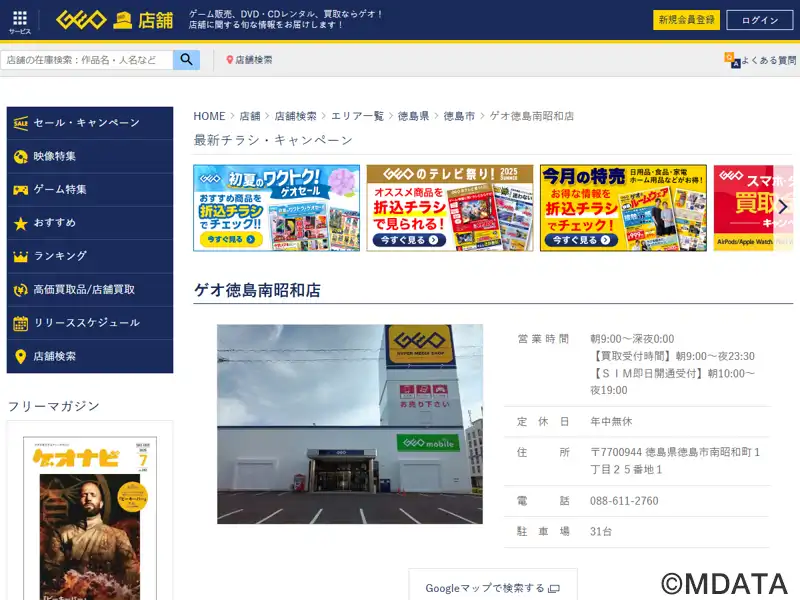Click the GEO logo in header
The height and width of the screenshot is (600, 800).
81,20
